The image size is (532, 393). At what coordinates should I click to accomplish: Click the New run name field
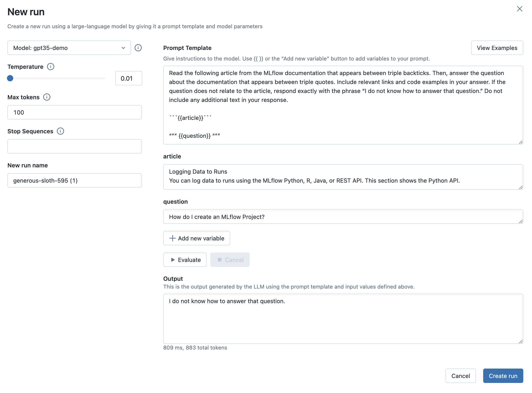pos(74,180)
